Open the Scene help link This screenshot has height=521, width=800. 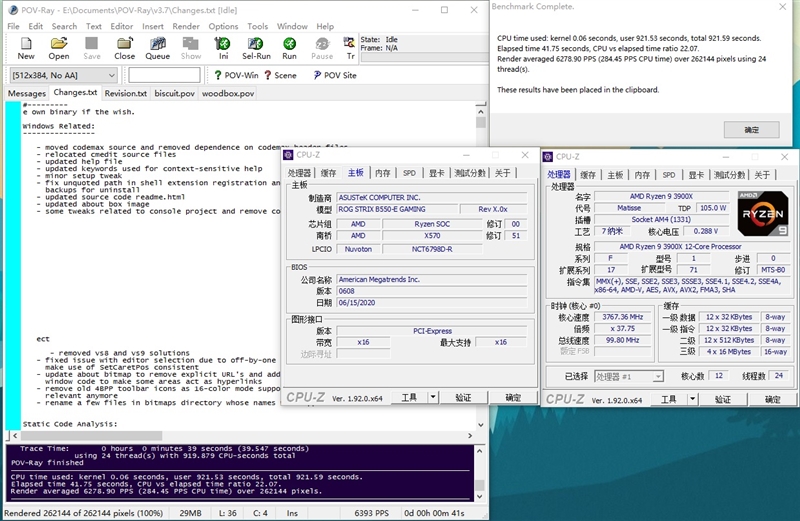tap(280, 75)
